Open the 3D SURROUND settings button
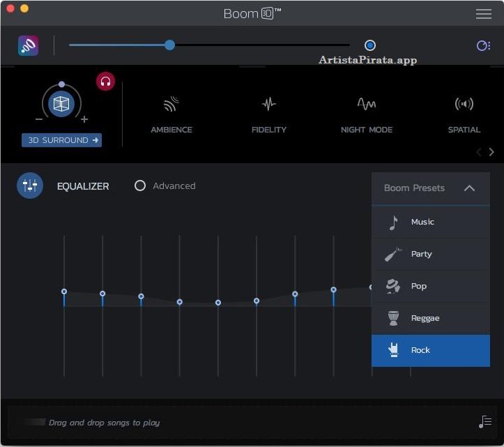The width and height of the screenshot is (504, 447). click(x=62, y=140)
